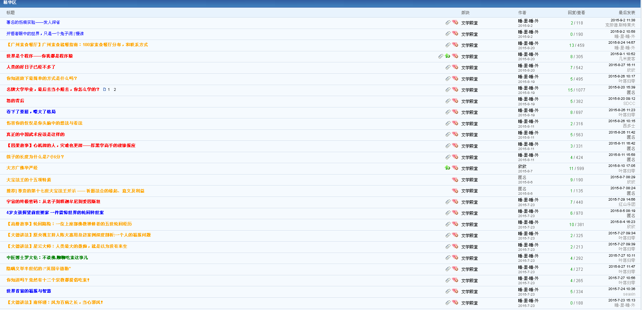Click the red digest badge on 人类的好日子已经不多了 row
Viewport: 644px width, 310px height.
tap(455, 67)
